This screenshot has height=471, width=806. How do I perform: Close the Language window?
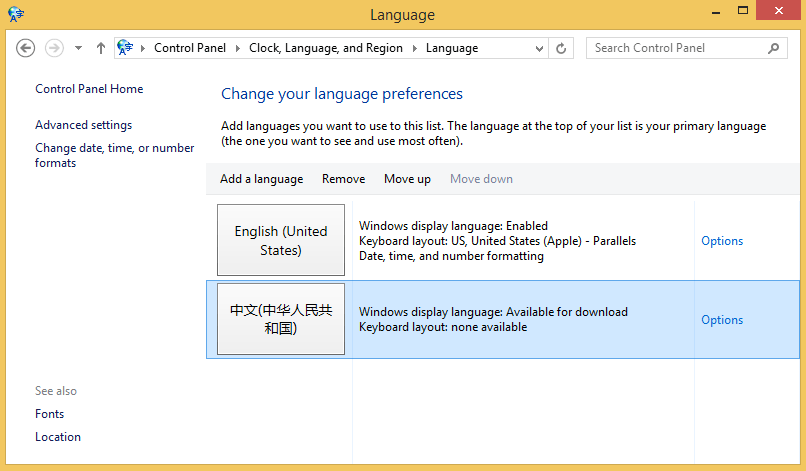click(779, 10)
